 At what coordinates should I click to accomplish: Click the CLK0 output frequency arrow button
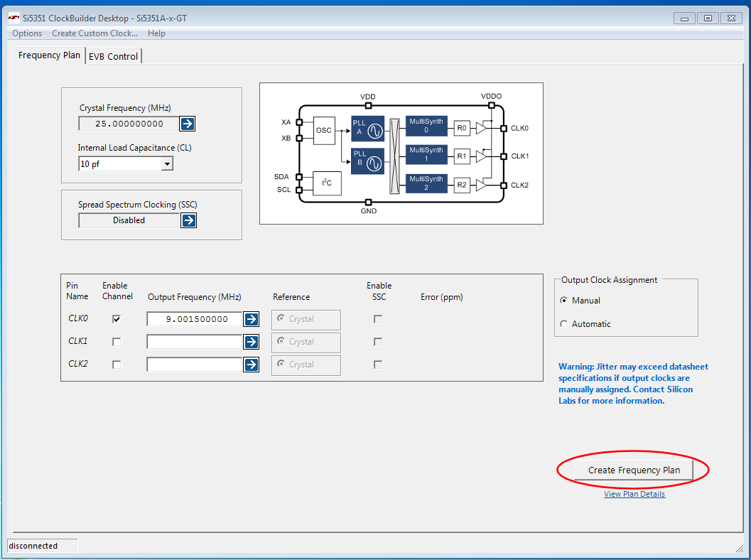(x=252, y=319)
